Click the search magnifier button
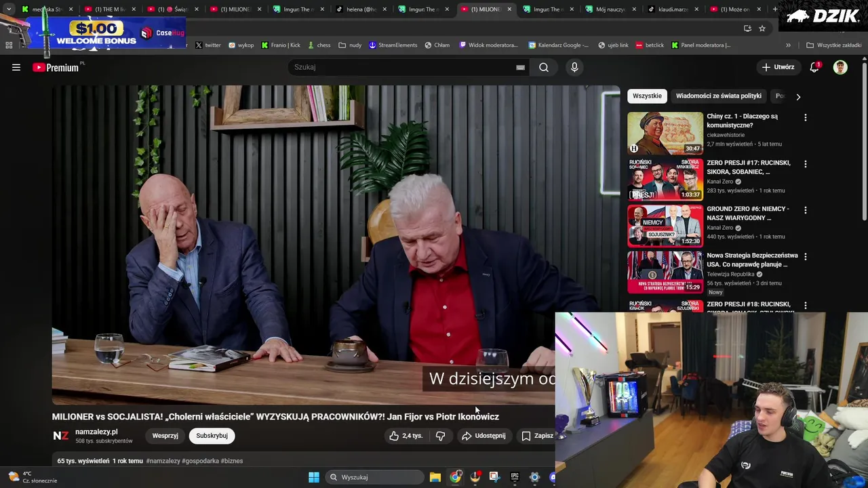Viewport: 868px width, 488px height. [544, 67]
